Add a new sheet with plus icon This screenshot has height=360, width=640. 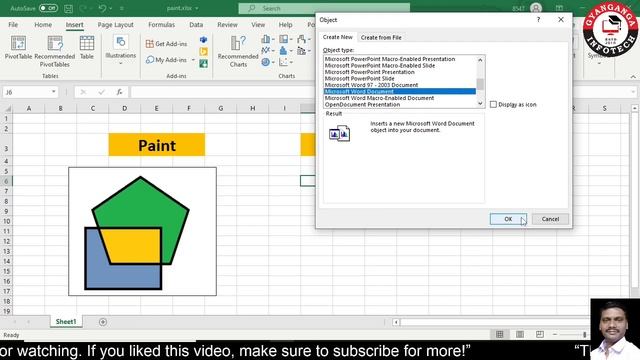pyautogui.click(x=103, y=322)
